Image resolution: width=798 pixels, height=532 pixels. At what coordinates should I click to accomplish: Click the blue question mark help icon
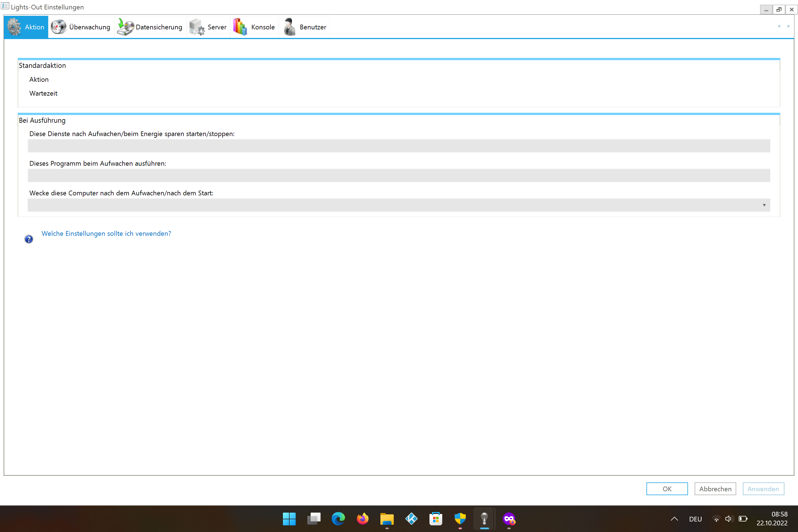tap(29, 239)
